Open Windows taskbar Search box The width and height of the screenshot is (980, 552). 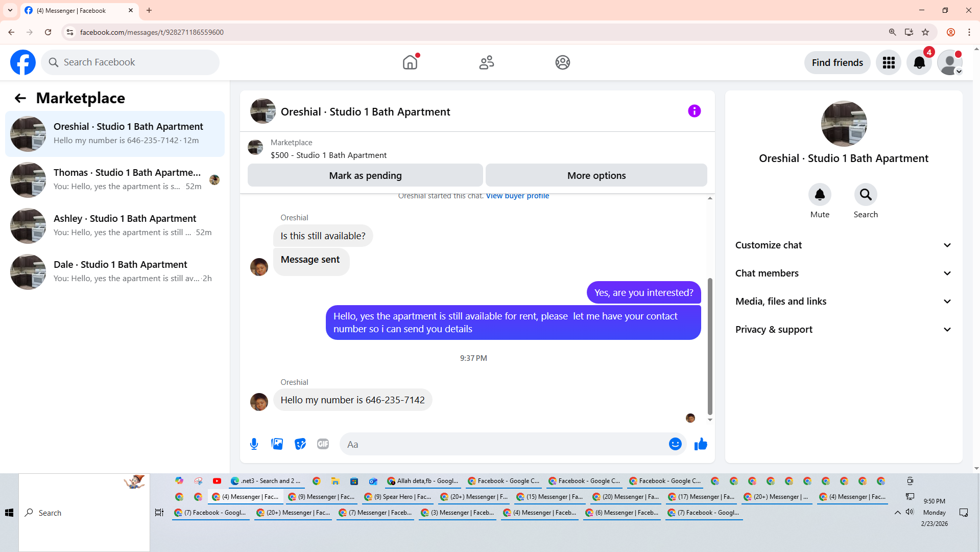pos(84,513)
